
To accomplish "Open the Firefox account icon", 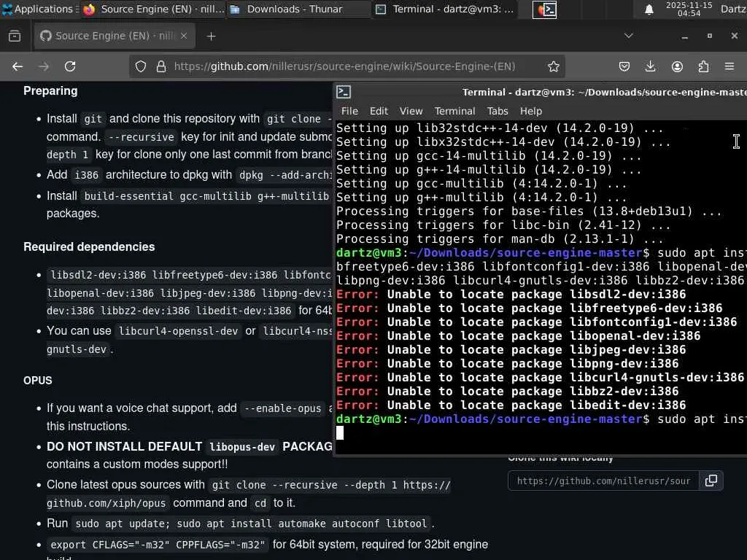I will (677, 66).
